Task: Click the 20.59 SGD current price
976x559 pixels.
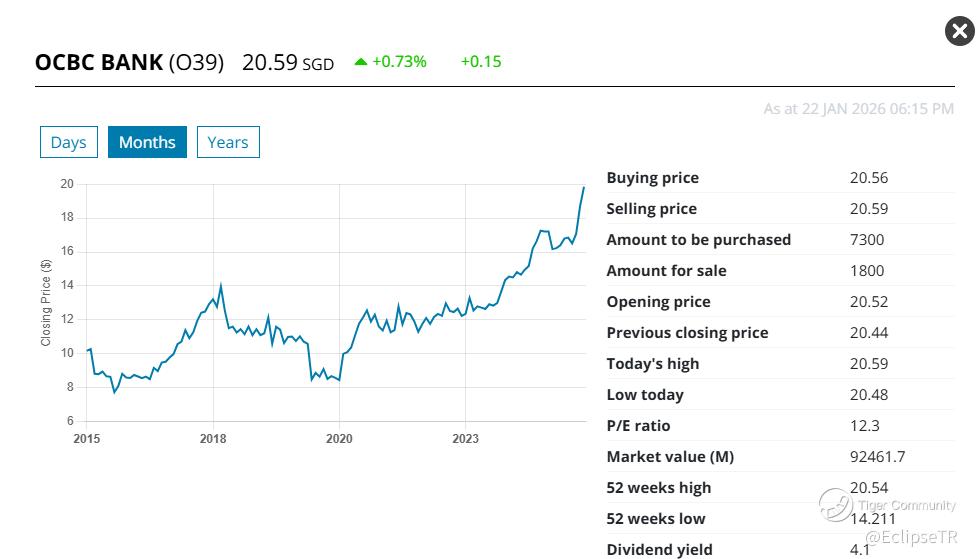Action: [x=287, y=62]
